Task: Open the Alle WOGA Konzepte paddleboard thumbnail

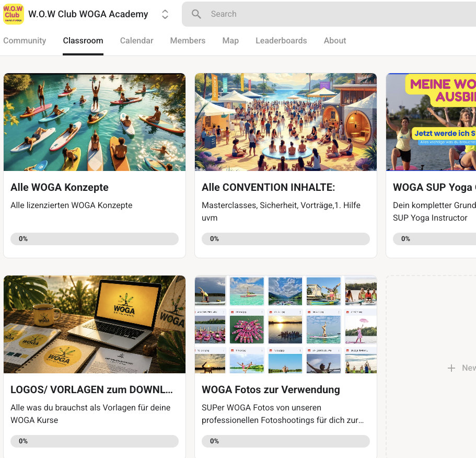Action: click(95, 122)
